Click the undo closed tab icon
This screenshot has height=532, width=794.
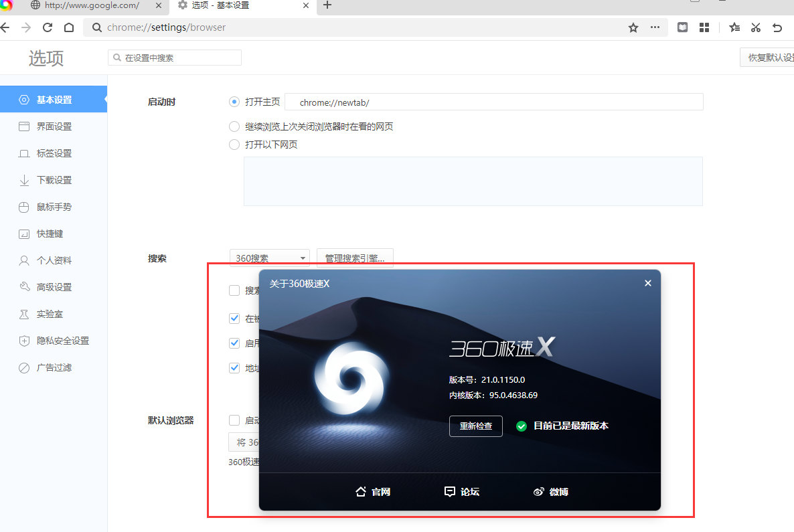click(x=777, y=27)
